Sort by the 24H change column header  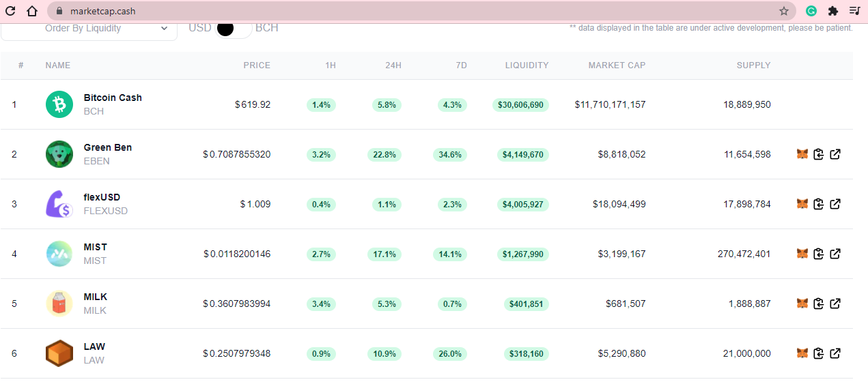[x=393, y=65]
